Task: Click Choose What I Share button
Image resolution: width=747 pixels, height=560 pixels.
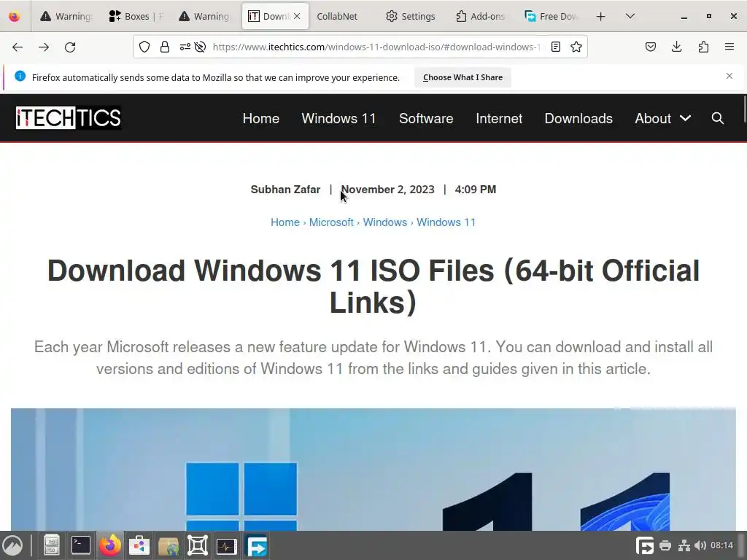Action: tap(462, 77)
